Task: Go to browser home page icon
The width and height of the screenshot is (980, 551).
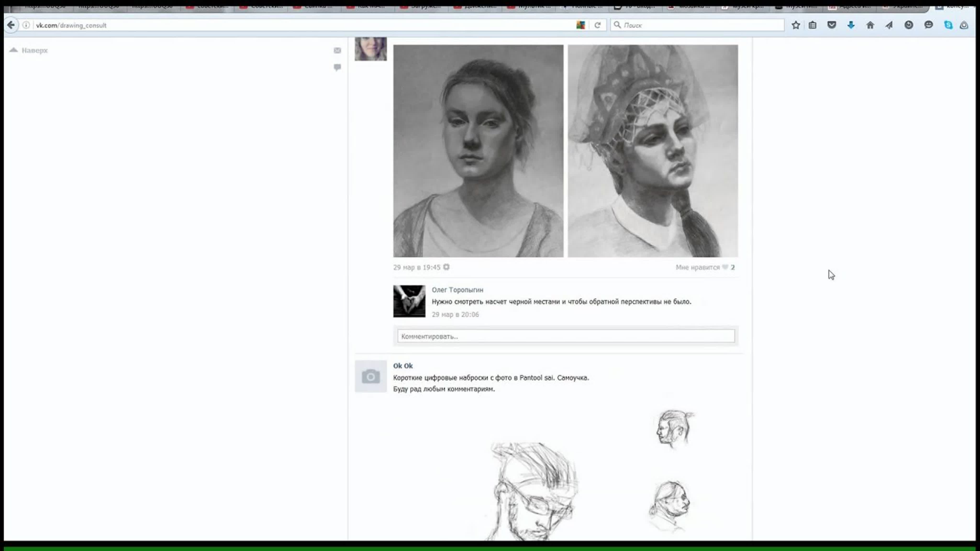Action: (x=870, y=25)
